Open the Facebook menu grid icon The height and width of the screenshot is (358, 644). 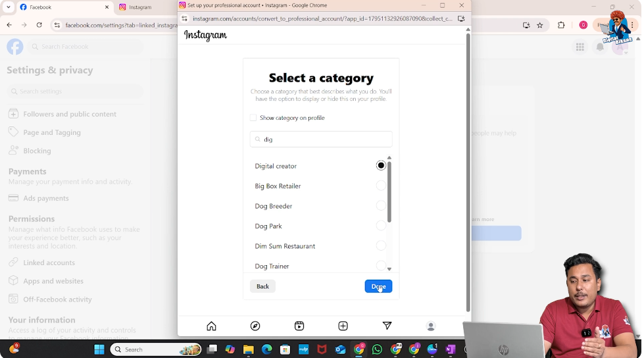coord(580,47)
